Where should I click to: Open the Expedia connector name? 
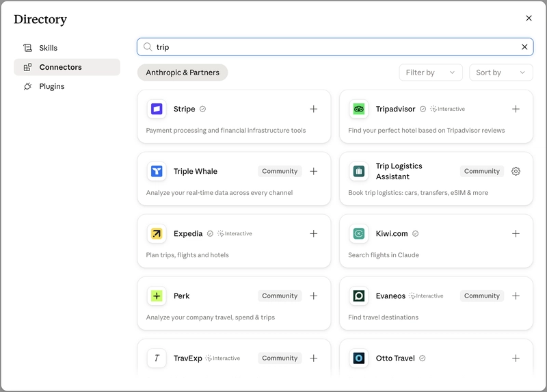(x=188, y=233)
